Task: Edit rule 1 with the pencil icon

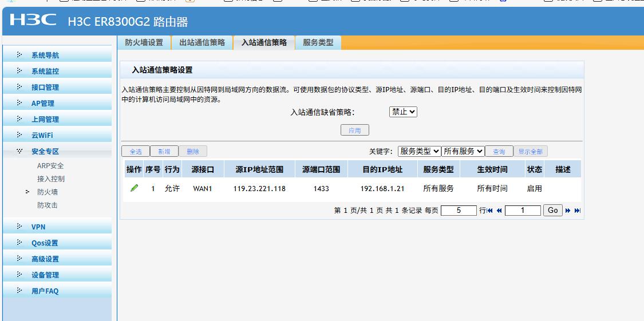Action: [134, 188]
